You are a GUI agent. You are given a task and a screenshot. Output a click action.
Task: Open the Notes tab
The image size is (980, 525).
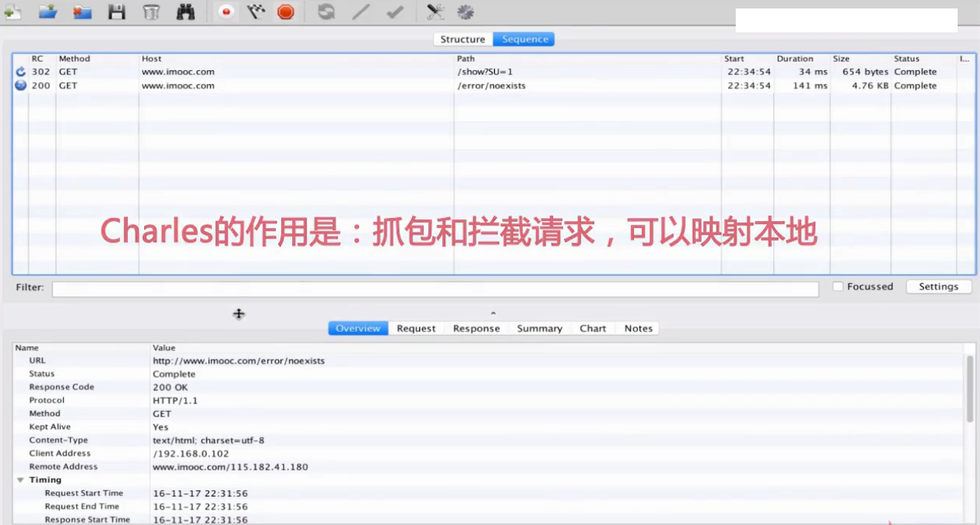[x=639, y=328]
